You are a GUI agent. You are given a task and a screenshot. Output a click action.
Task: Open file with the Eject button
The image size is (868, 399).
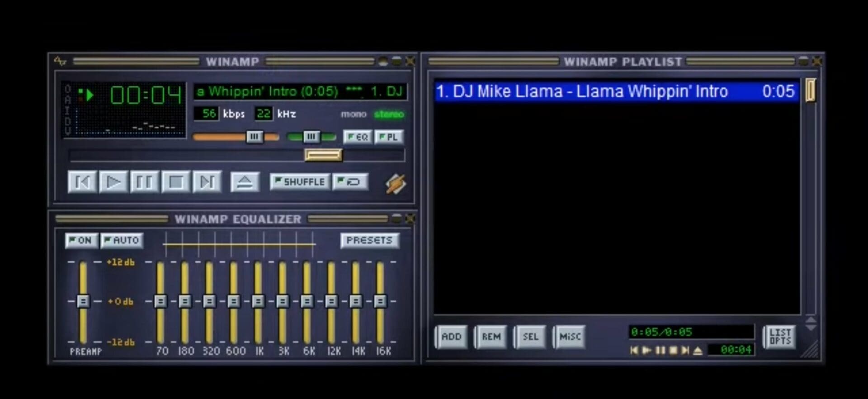(x=245, y=182)
